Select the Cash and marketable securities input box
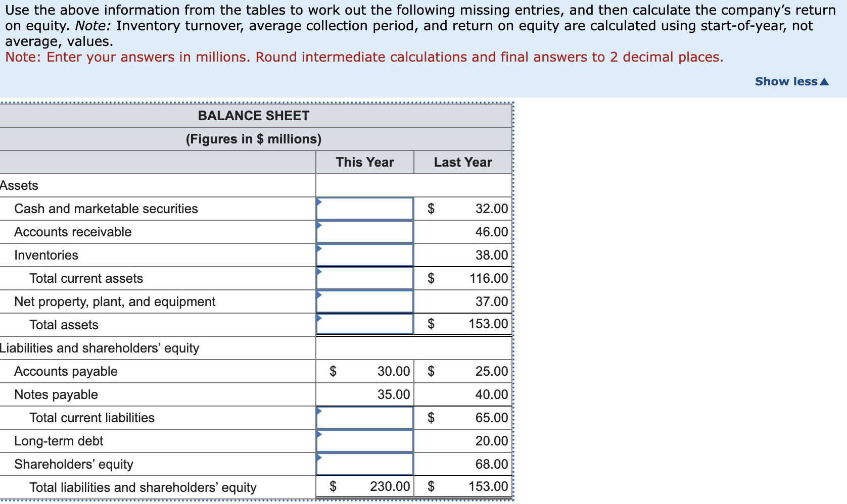 coord(365,209)
